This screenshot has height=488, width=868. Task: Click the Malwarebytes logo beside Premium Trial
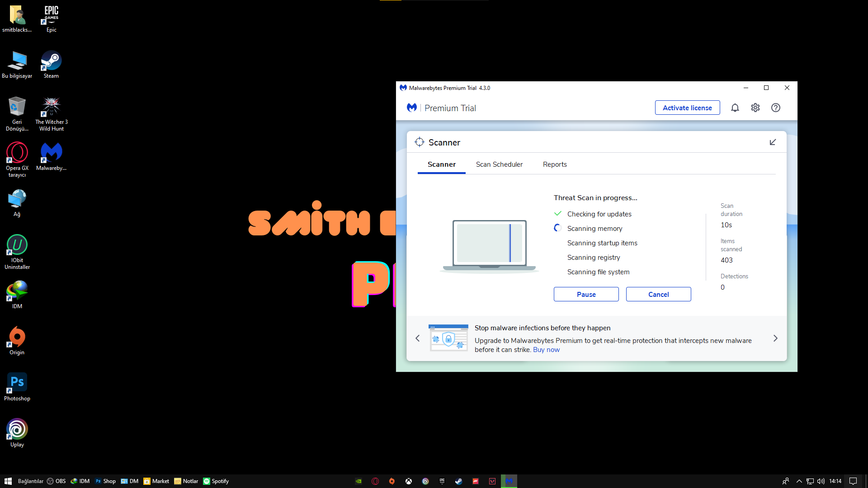tap(412, 108)
